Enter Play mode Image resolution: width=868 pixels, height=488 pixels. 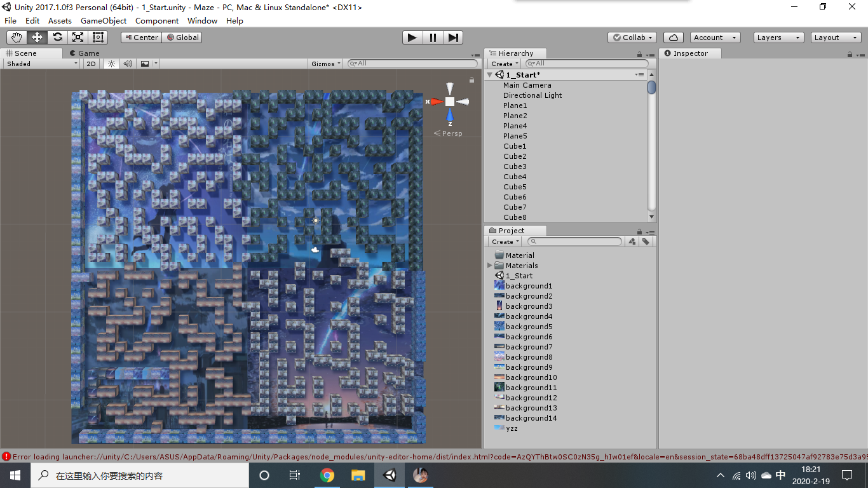click(x=412, y=37)
